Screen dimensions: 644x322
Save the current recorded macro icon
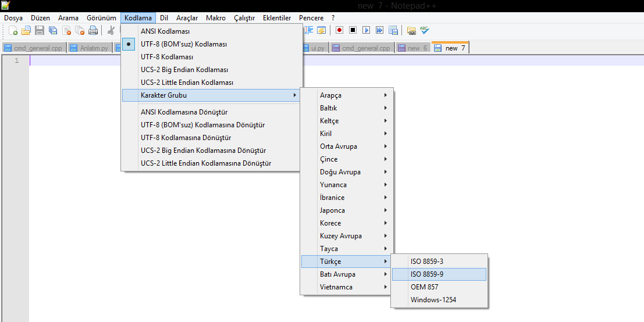pyautogui.click(x=393, y=30)
